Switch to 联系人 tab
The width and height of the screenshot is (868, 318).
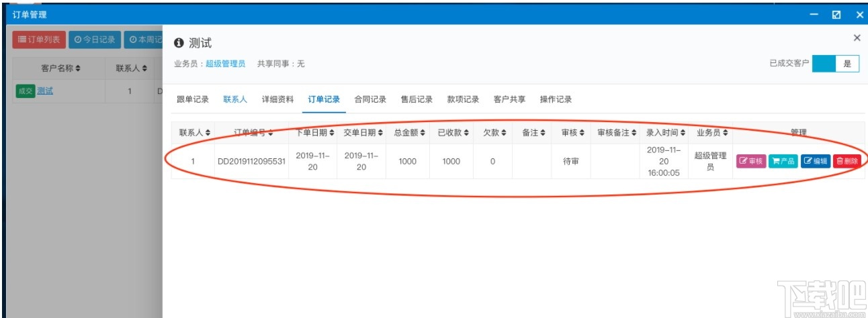(x=235, y=99)
